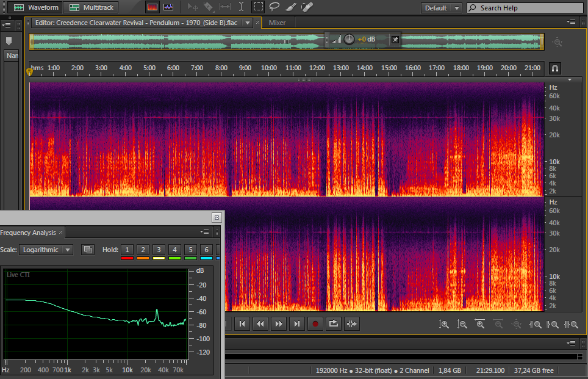This screenshot has height=379, width=588.
Task: Click the copy graph data icon
Action: (x=88, y=250)
